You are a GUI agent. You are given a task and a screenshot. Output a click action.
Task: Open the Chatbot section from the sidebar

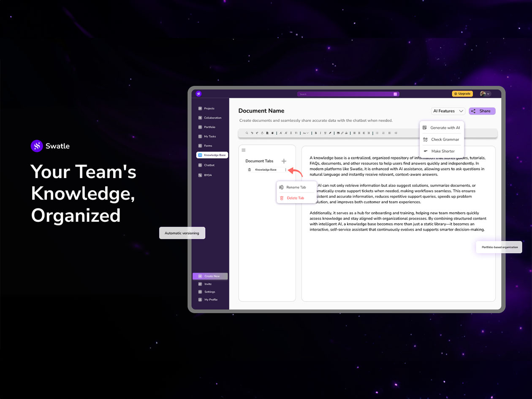coord(209,165)
